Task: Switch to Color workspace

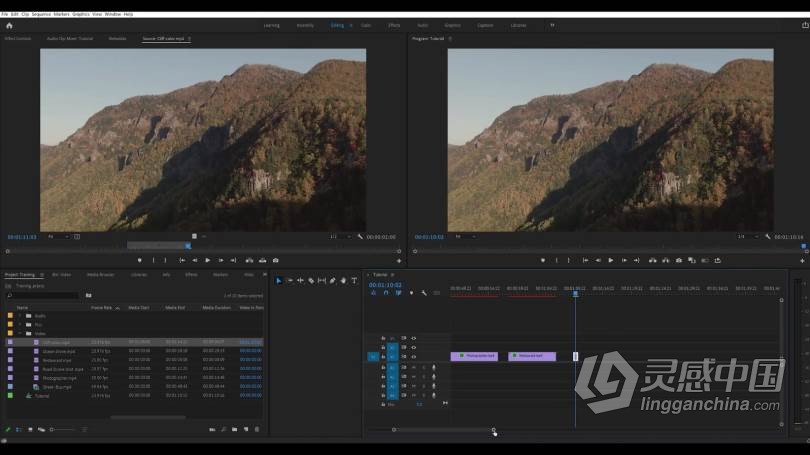Action: [x=366, y=25]
